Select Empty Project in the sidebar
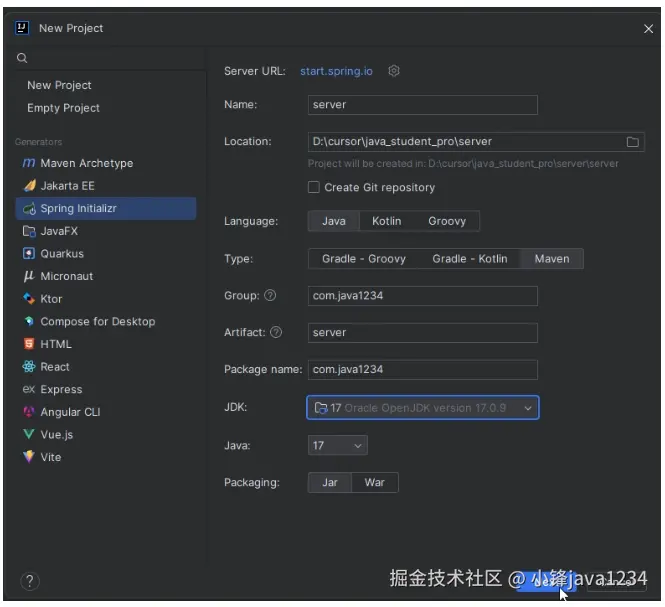This screenshot has height=607, width=665. point(64,108)
